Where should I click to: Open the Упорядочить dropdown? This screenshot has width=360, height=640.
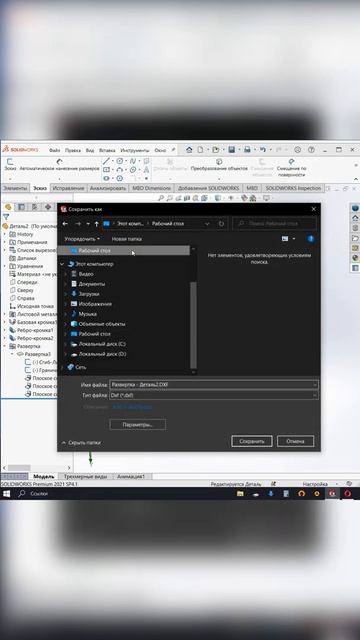82,239
